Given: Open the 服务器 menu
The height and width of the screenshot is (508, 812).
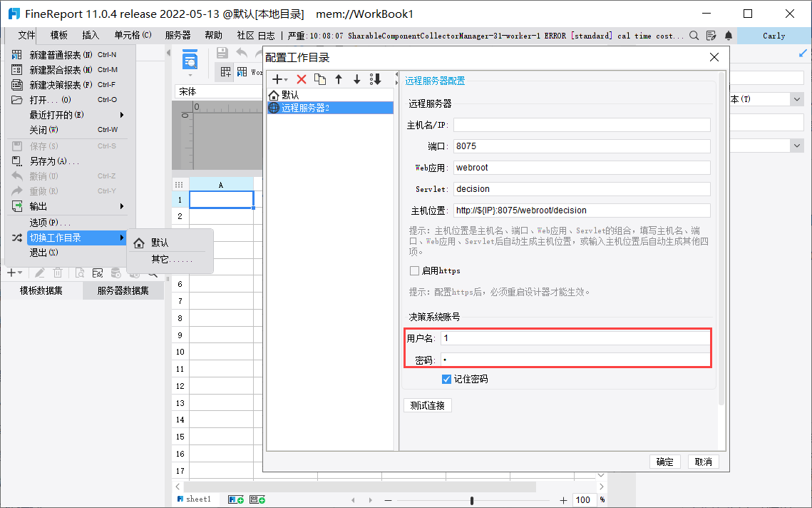Looking at the screenshot, I should pyautogui.click(x=178, y=35).
